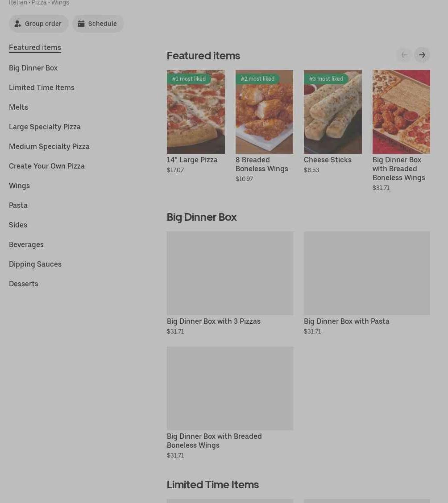The image size is (448, 503).
Task: Open Big Dinner Box with Pasta item
Action: click(x=367, y=283)
